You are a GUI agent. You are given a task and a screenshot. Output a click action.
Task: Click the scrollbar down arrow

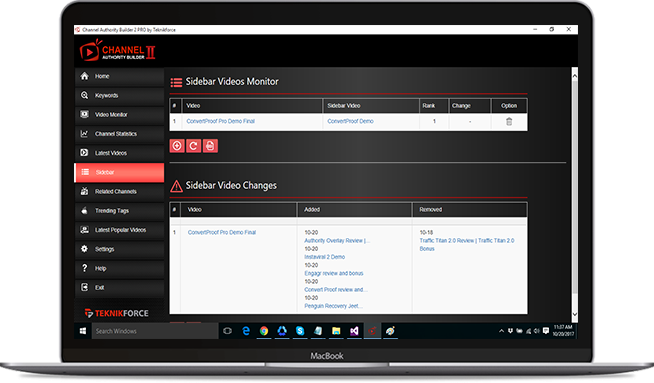click(x=575, y=314)
